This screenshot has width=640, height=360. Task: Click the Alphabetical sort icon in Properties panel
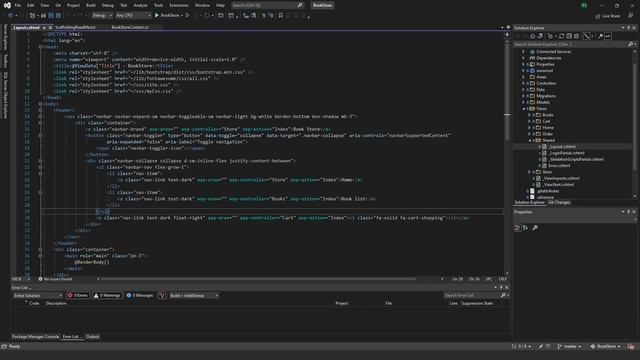tap(525, 228)
